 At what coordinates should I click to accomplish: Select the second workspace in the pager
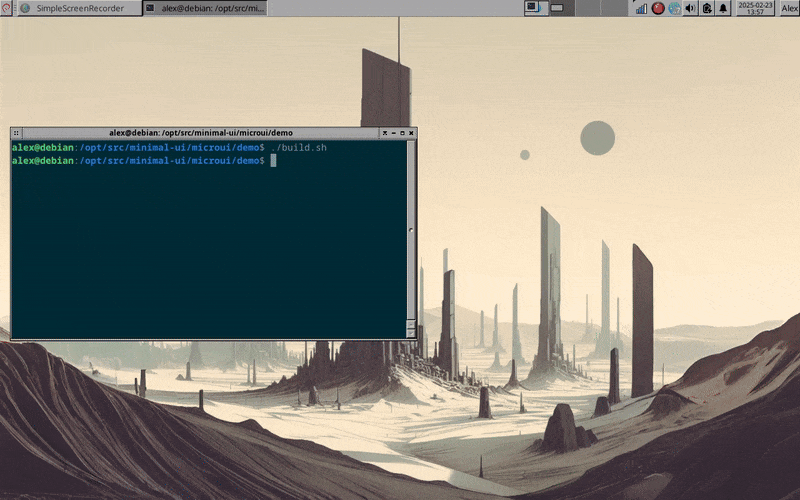[x=563, y=8]
